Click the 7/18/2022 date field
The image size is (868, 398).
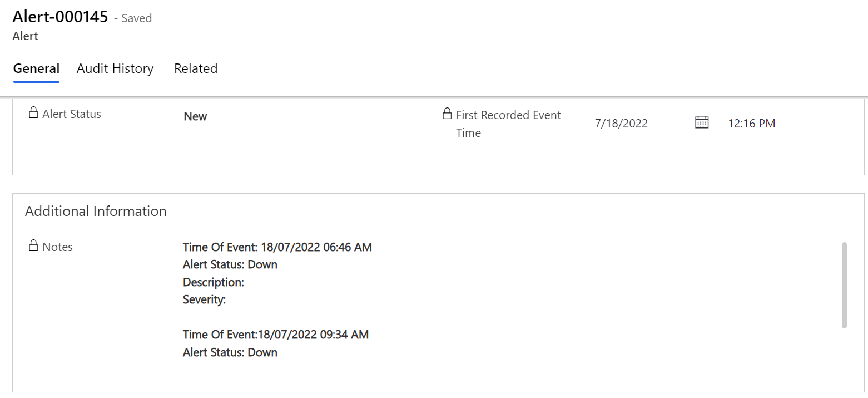pos(621,124)
